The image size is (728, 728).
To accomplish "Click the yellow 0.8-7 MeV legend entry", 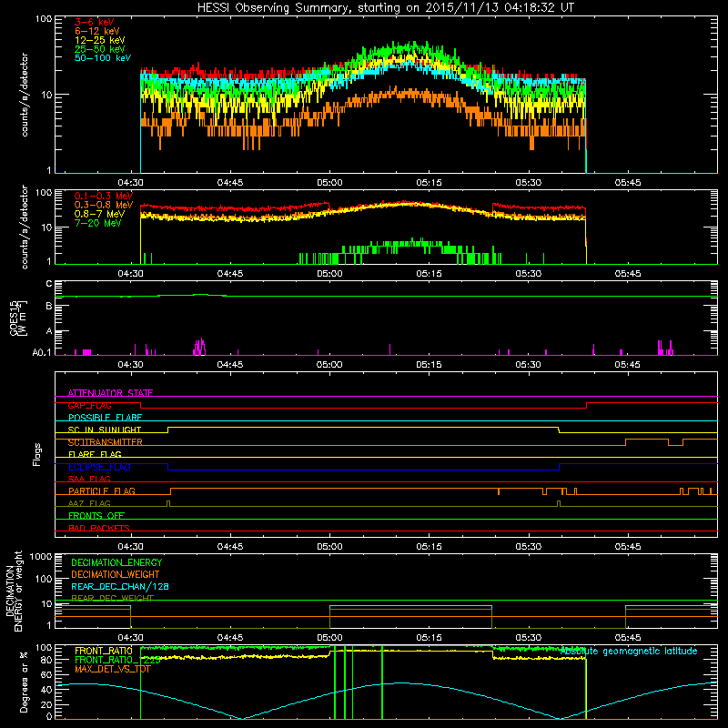I will [99, 214].
